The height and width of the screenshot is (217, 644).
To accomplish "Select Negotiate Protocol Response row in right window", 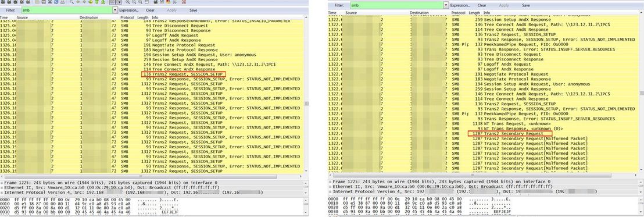I will click(484, 79).
